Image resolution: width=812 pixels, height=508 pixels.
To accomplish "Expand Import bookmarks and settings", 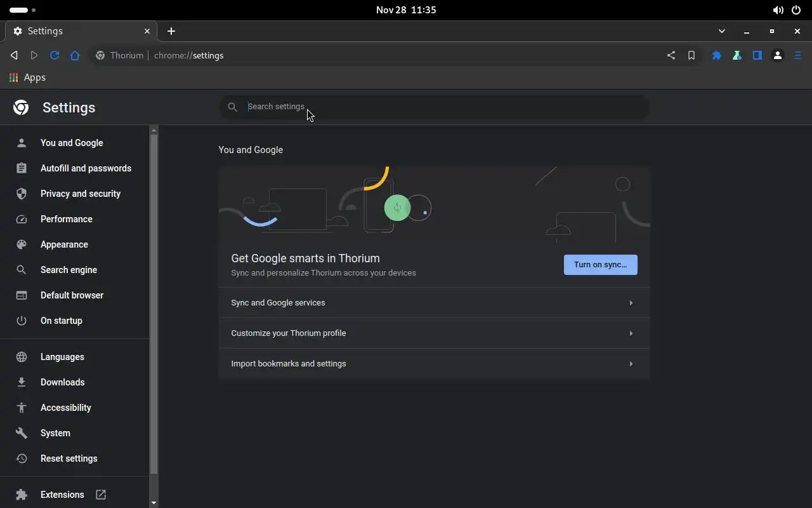I will [x=435, y=364].
